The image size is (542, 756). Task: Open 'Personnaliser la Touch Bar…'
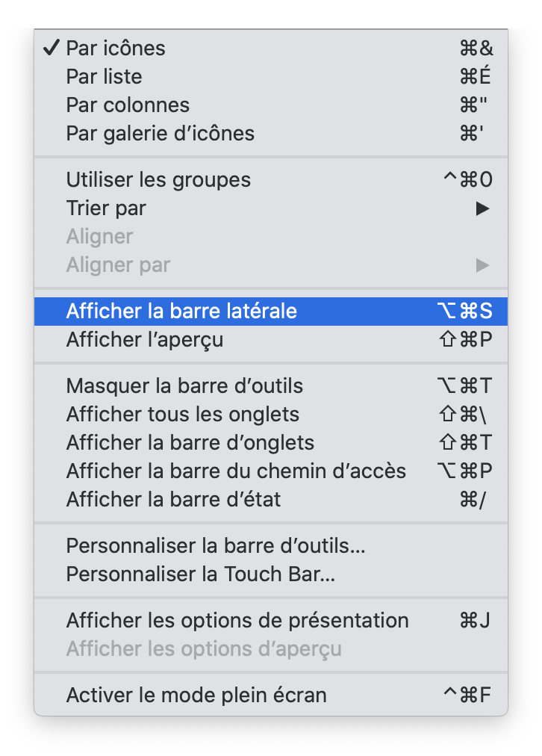[200, 574]
